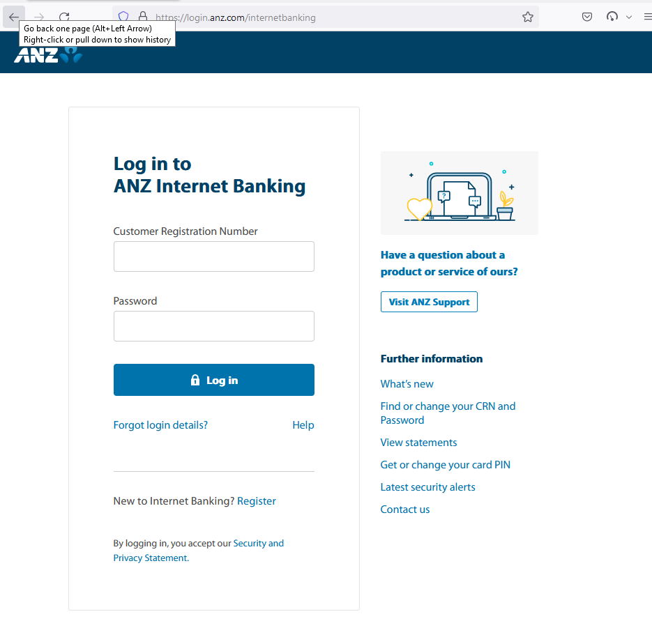652x644 pixels.
Task: Bookmark this page with the star icon
Action: 528,17
